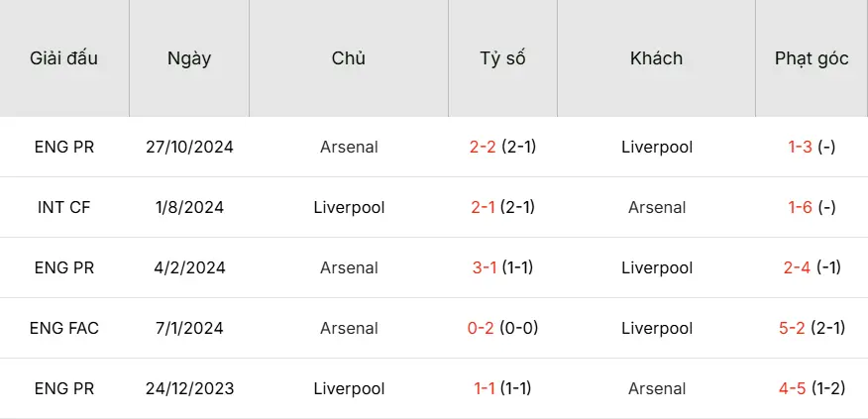Select away team Arsenal in 24/12/2023 row
This screenshot has width=868, height=419.
(x=657, y=388)
